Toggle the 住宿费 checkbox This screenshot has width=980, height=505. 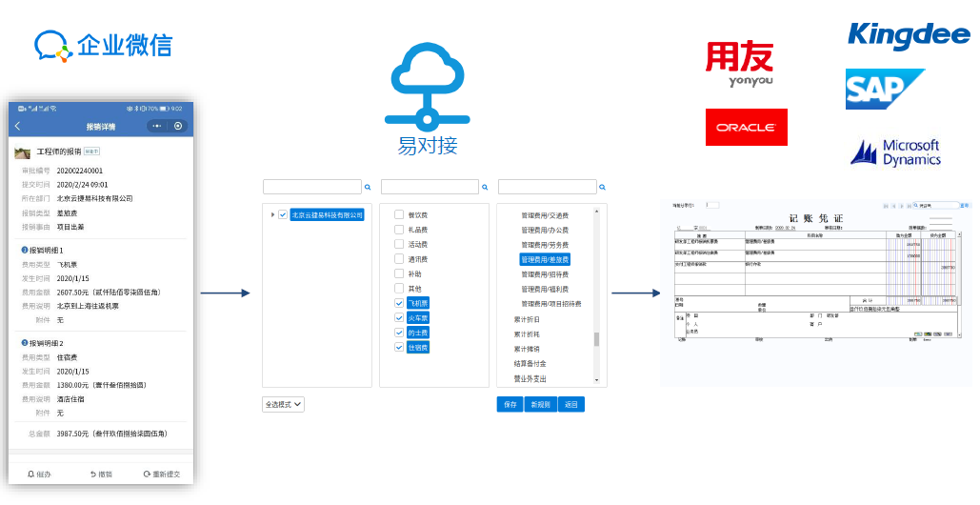click(x=399, y=348)
